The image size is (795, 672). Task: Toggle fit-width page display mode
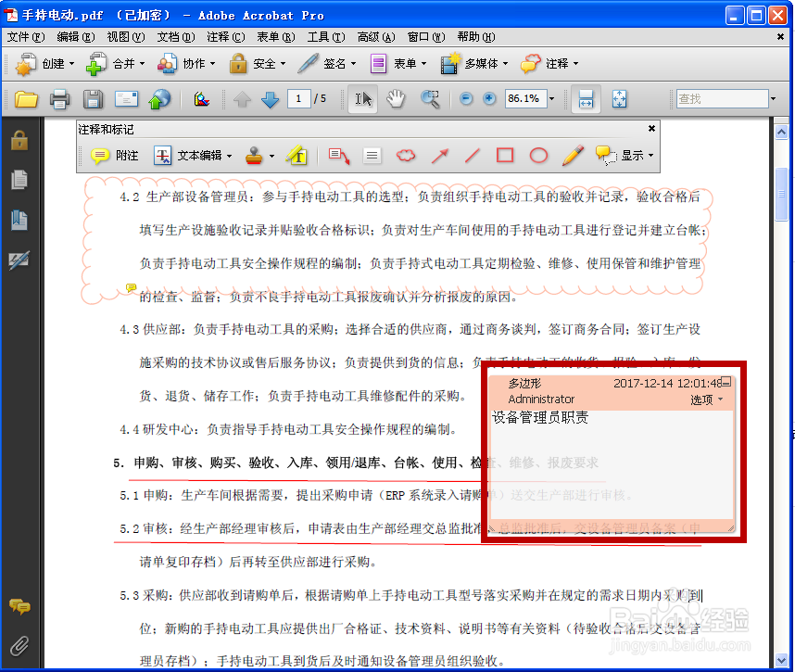pyautogui.click(x=587, y=98)
